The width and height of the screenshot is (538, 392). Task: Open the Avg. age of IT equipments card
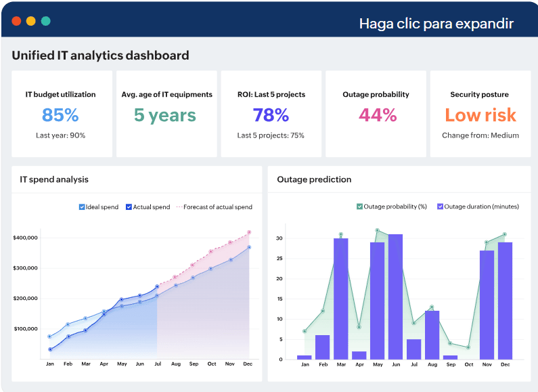(x=166, y=114)
